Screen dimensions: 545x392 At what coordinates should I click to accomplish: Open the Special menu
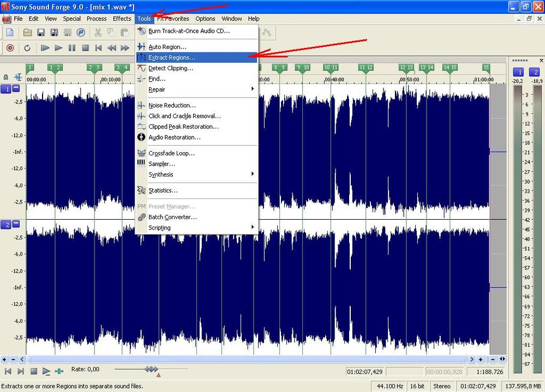[x=71, y=19]
